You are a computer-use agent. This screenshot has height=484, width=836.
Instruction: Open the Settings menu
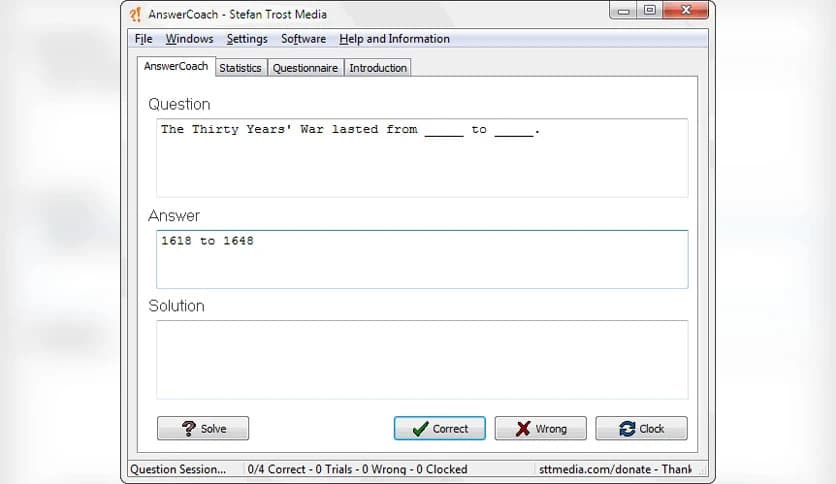(x=247, y=39)
